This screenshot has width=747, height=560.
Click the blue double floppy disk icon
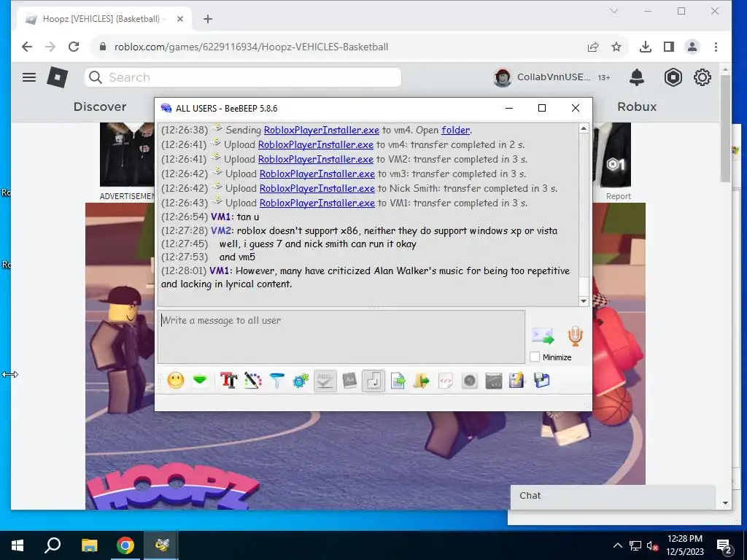coord(542,381)
